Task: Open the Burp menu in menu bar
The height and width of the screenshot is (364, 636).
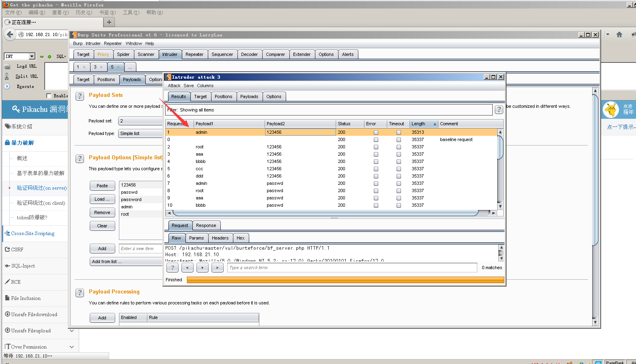Action: click(x=78, y=43)
